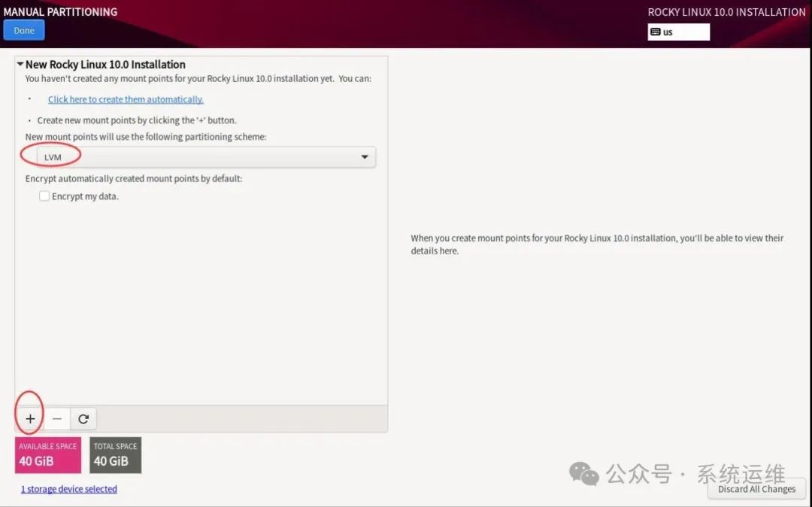Click the mount point details placeholder message
Screen dimensions: 812x507
[x=596, y=244]
